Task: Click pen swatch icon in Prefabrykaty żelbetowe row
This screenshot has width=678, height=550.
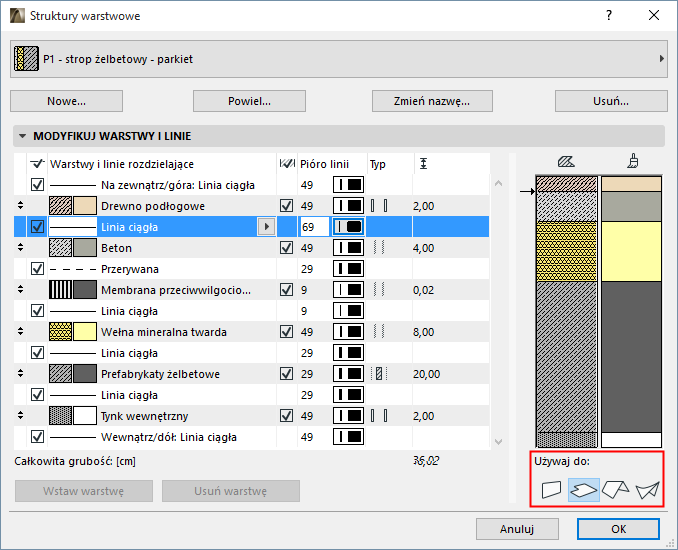Action: tap(348, 374)
